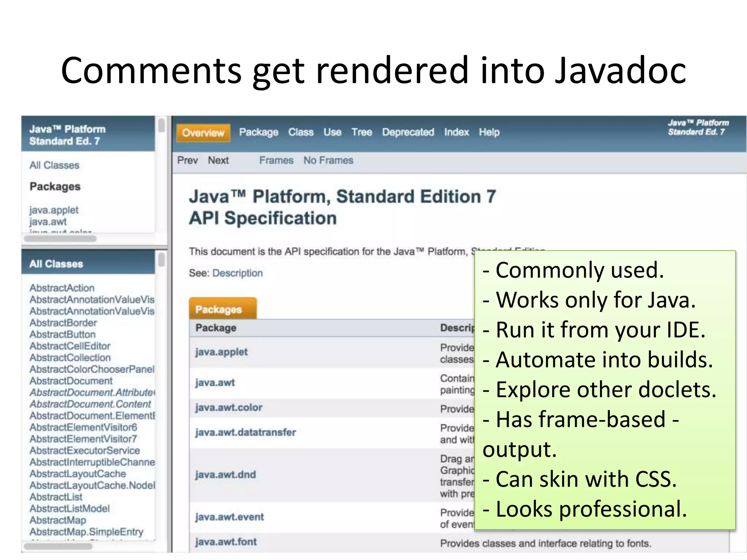Select the Overview tab

[x=203, y=133]
